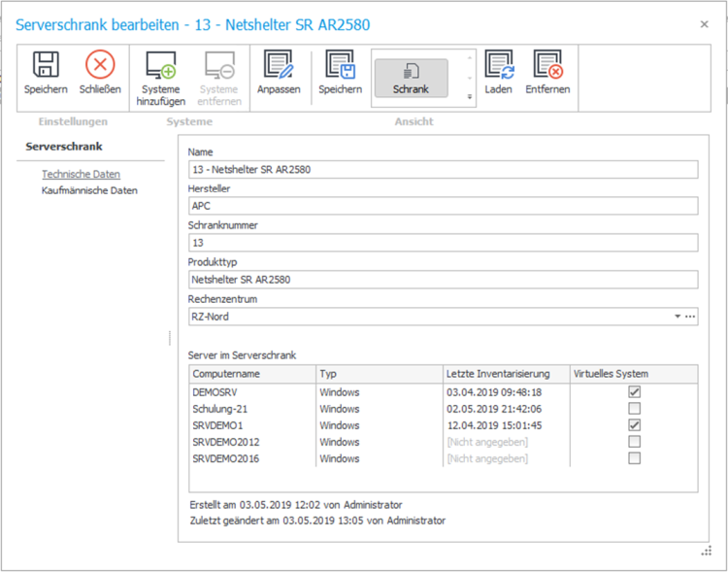Screen dimensions: 728x572
Task: Click the Speichern disk icon in Einstellungen
Action: [x=46, y=67]
